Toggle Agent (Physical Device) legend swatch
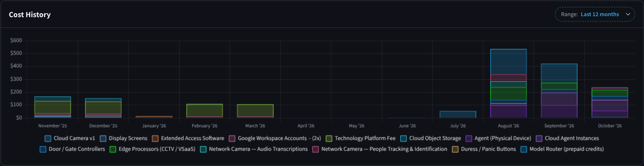 point(469,139)
